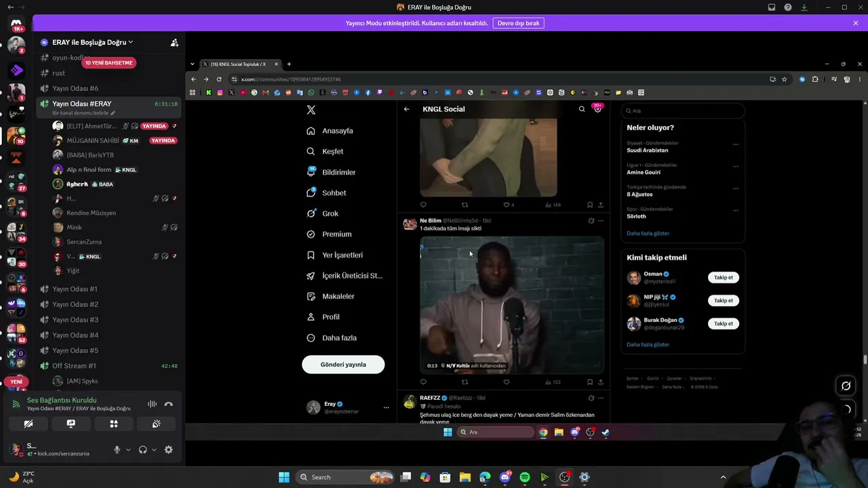
Task: Go back from KNGL Social community
Action: pos(406,109)
